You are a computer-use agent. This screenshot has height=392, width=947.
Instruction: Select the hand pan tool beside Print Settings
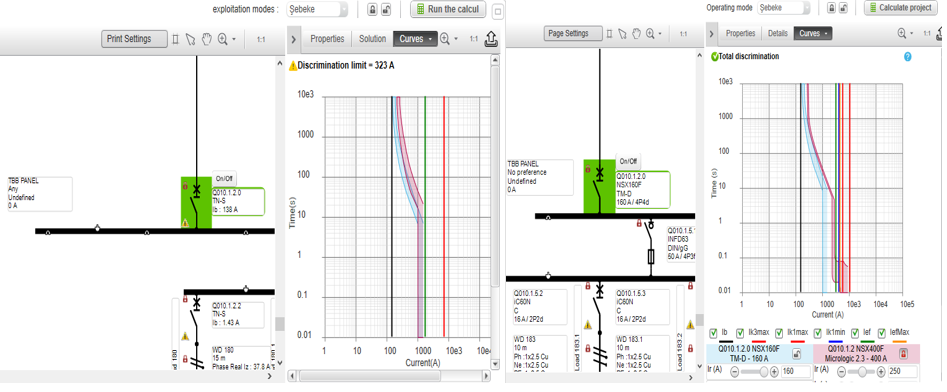pyautogui.click(x=207, y=39)
